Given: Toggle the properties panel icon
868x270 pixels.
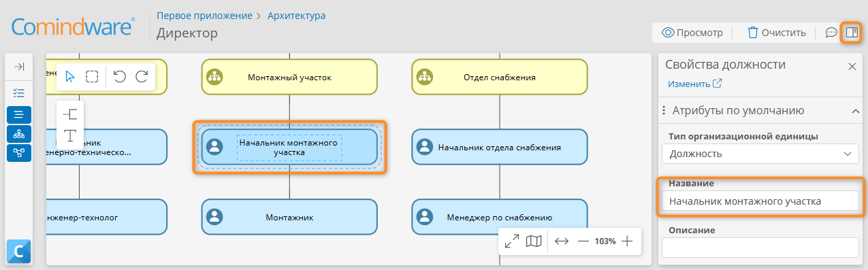Looking at the screenshot, I should click(x=851, y=32).
